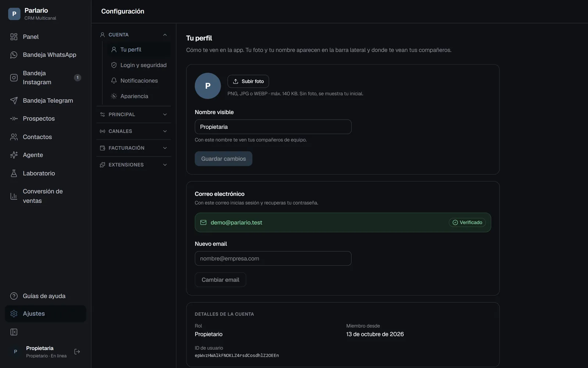Click the Parlario logo icon
This screenshot has height=368, width=588.
14,14
